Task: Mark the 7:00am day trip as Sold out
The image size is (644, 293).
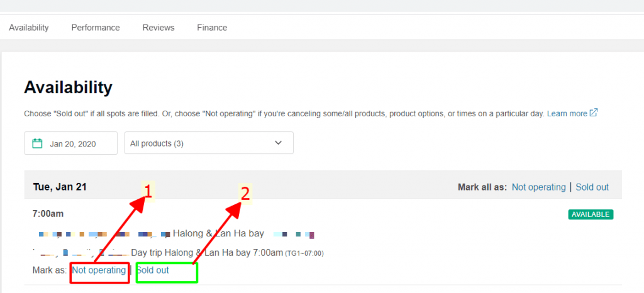Action: click(x=153, y=270)
